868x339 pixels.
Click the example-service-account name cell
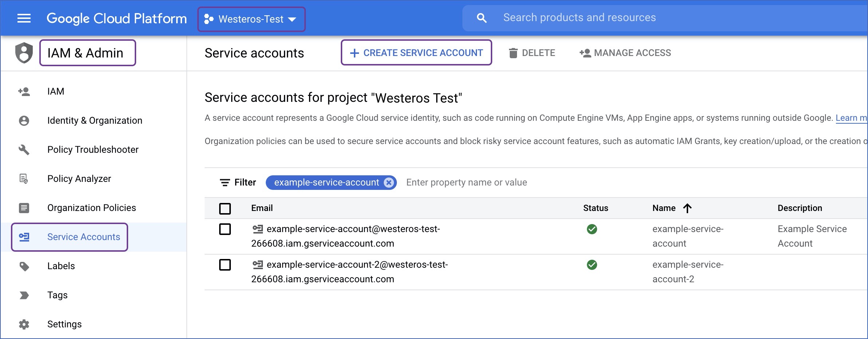[x=688, y=236]
